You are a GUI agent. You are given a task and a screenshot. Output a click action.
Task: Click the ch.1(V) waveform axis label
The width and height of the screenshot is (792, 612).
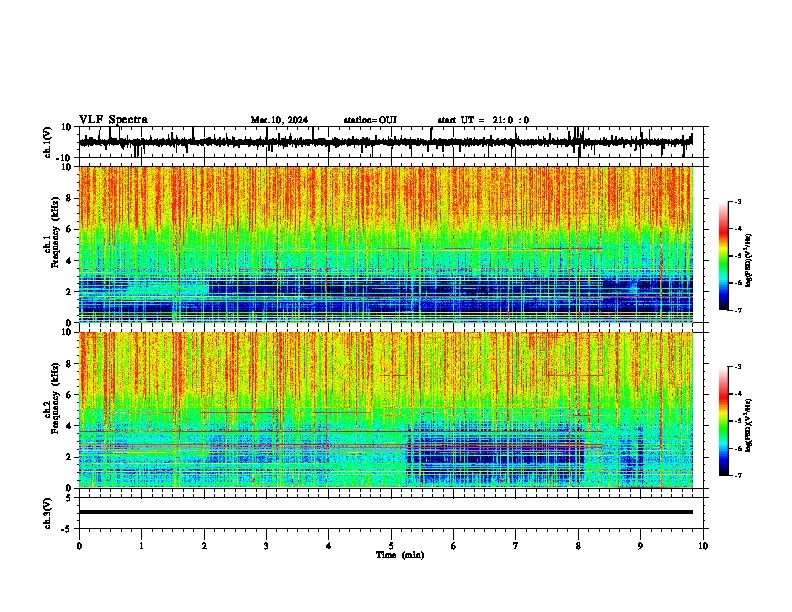tap(48, 142)
